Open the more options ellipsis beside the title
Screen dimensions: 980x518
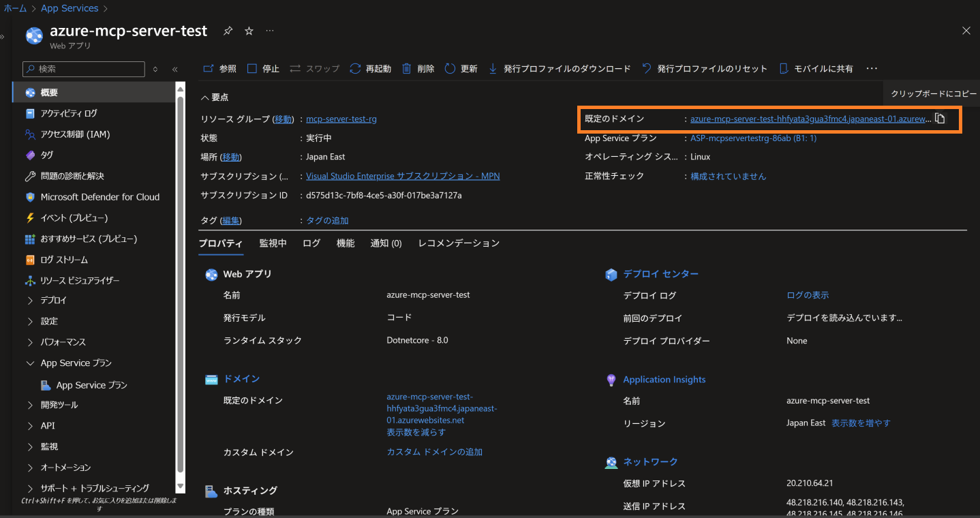pos(270,31)
